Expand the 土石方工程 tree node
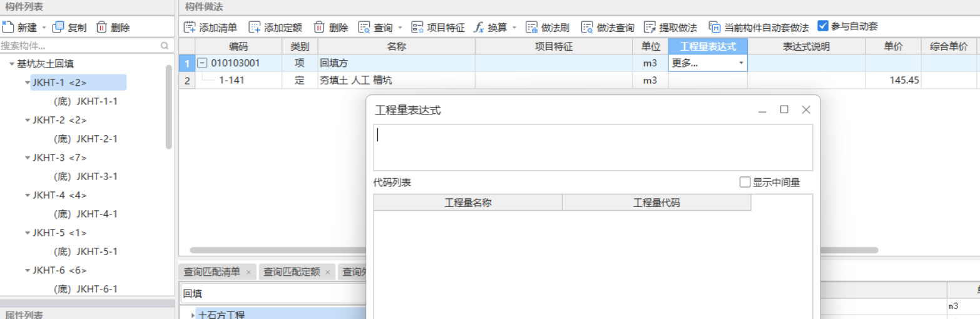Viewport: 980px width, 319px height. pos(192,315)
